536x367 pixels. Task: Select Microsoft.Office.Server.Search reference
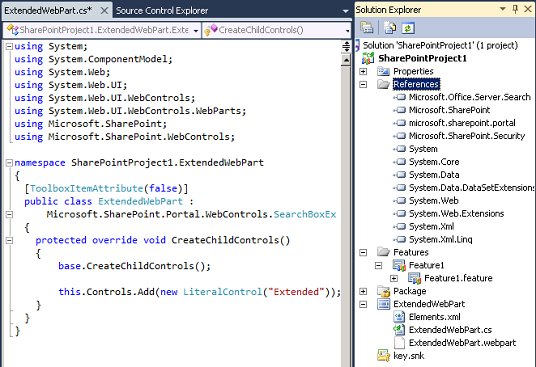pos(470,97)
